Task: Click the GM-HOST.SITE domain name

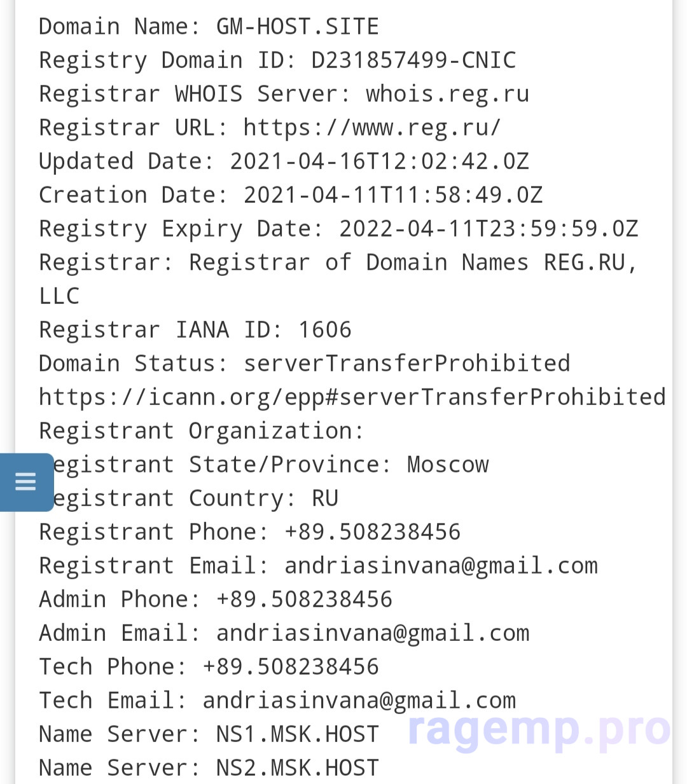Action: click(297, 27)
